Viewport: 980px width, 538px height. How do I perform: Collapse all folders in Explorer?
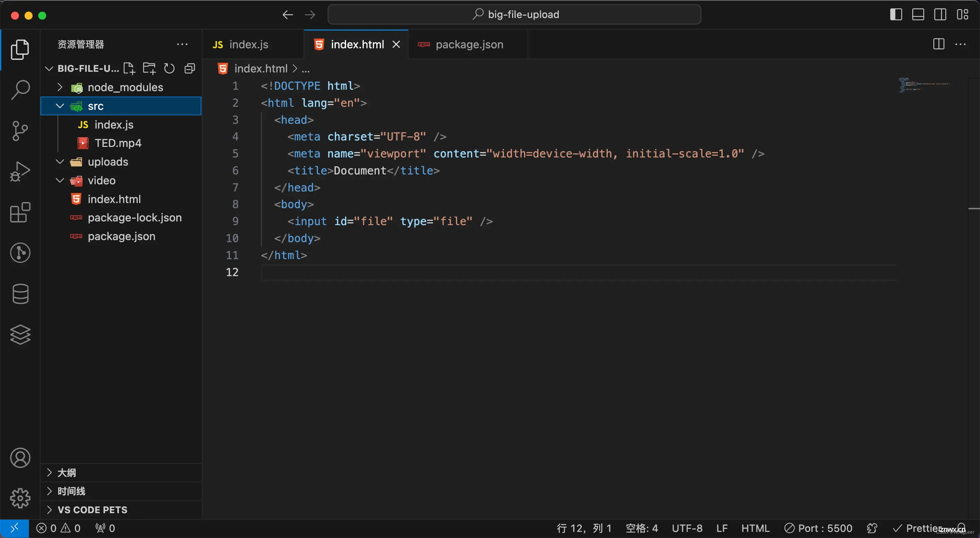pyautogui.click(x=190, y=68)
